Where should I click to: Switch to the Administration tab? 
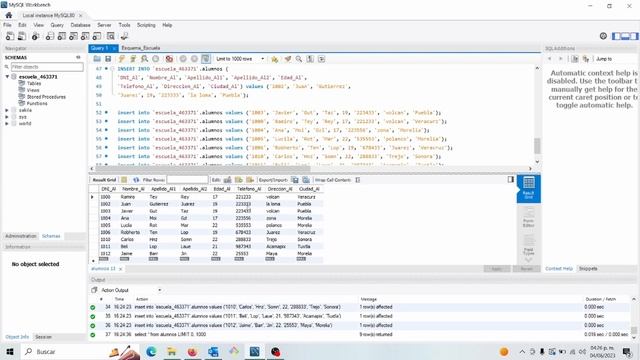coord(21,236)
